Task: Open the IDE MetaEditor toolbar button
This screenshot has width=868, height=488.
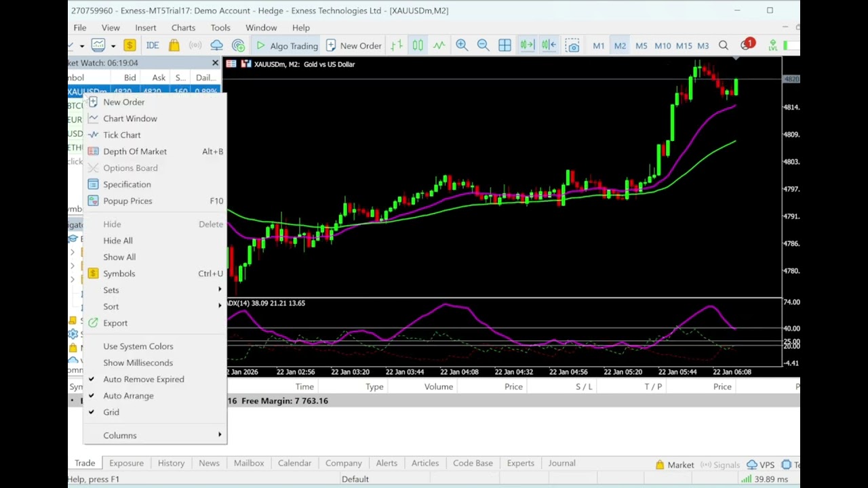Action: 153,45
